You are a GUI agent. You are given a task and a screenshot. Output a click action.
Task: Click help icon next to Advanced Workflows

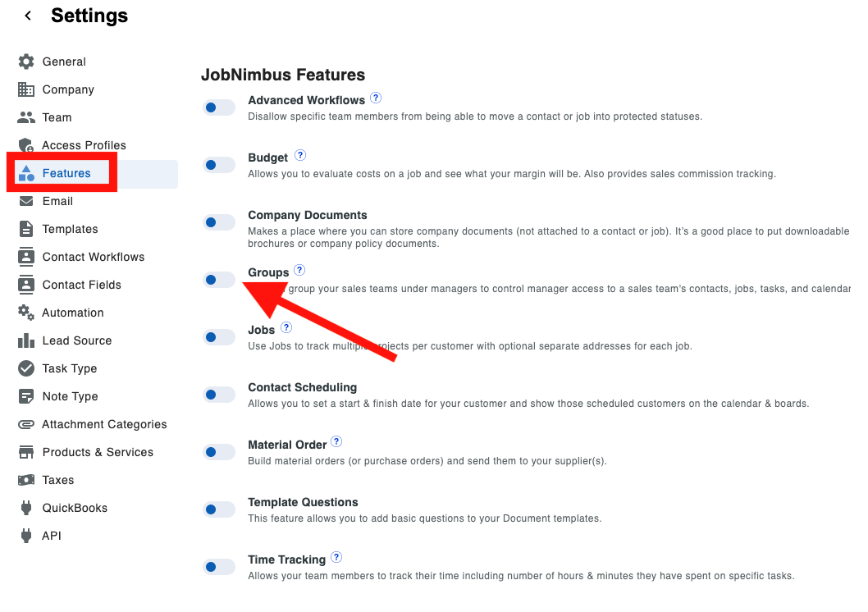[x=376, y=98]
